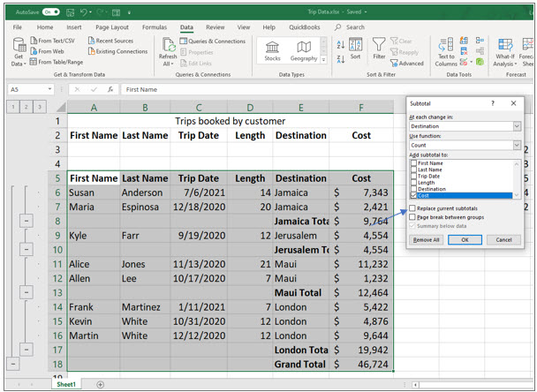This screenshot has width=537, height=392.
Task: Click the OK button in Subtotal dialog
Action: [465, 239]
